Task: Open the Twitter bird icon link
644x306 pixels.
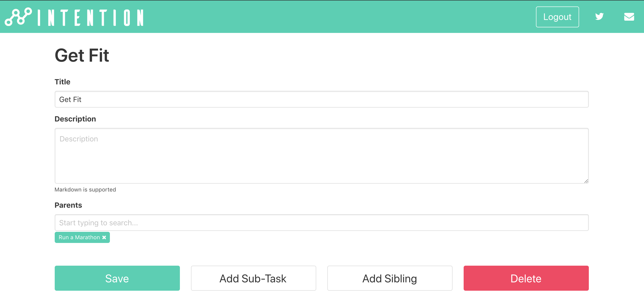Action: [599, 16]
